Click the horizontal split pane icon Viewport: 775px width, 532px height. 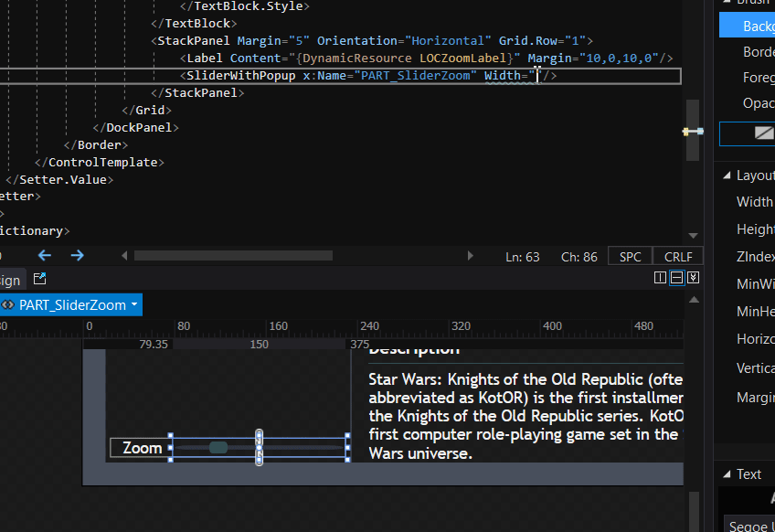pyautogui.click(x=676, y=277)
